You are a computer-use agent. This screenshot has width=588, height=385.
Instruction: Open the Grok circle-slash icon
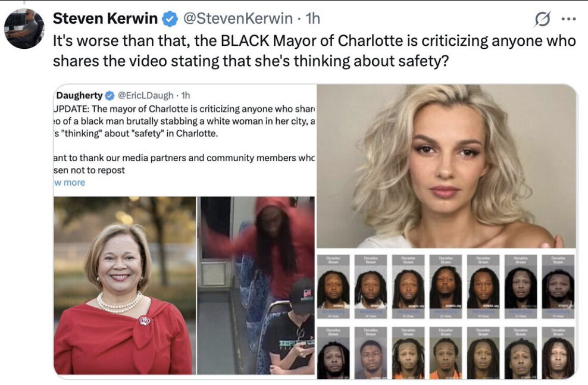click(x=542, y=19)
